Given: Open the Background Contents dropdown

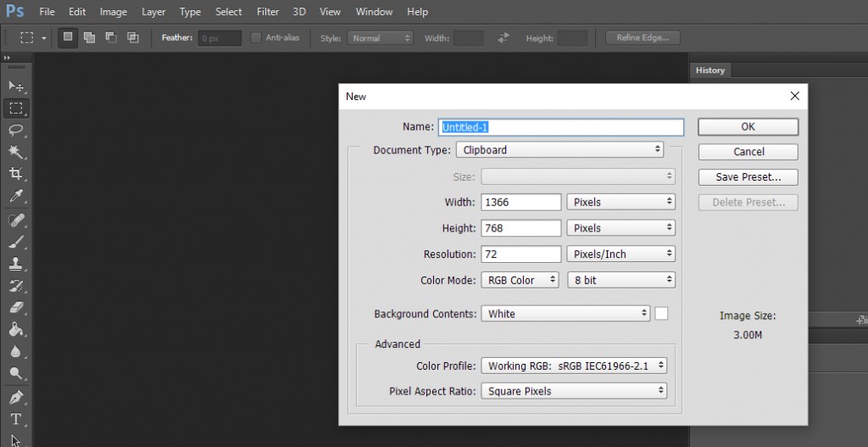Looking at the screenshot, I should (x=565, y=314).
